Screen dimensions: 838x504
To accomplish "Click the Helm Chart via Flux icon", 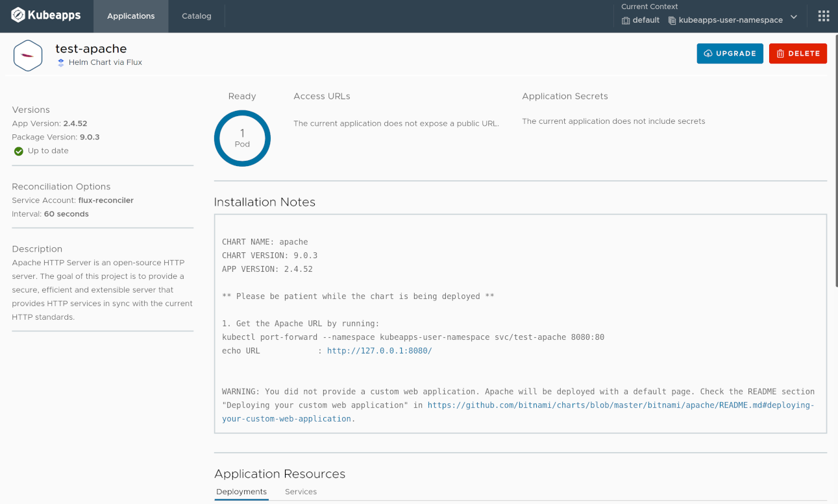I will 60,62.
